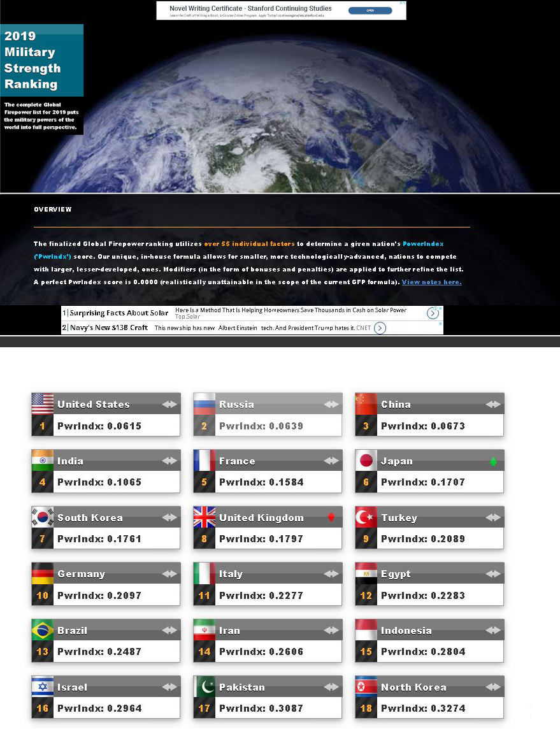Select the Russia country name
This screenshot has width=560, height=741.
point(236,405)
